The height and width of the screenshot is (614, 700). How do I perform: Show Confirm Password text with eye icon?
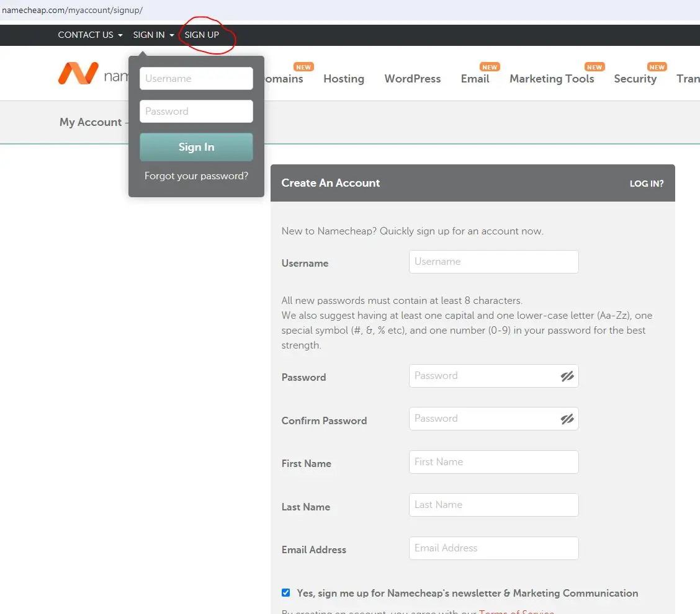tap(567, 419)
